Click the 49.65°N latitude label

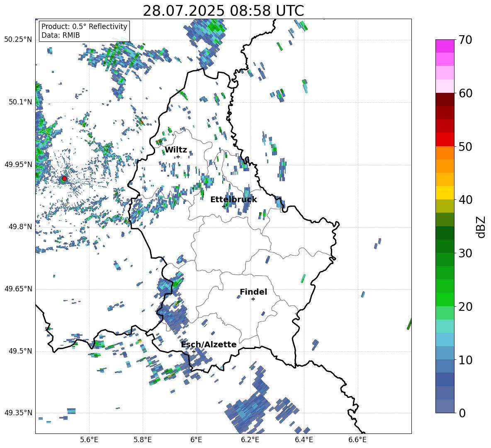[18, 289]
